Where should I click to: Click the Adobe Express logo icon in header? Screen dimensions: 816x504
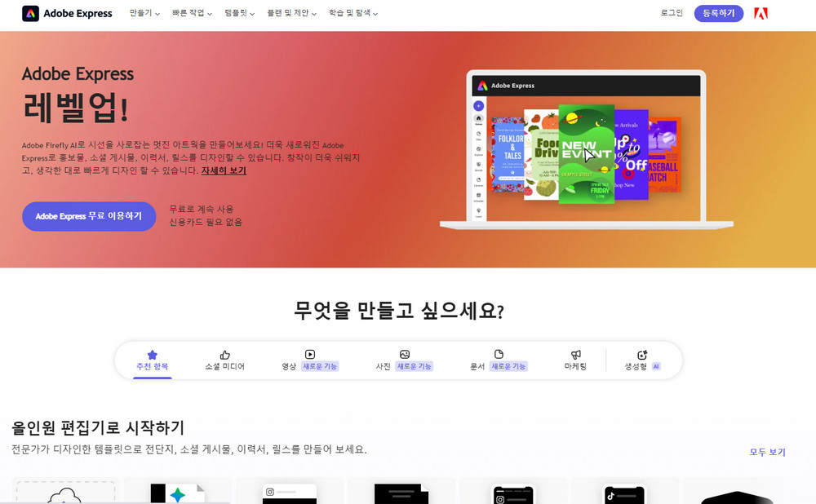pos(30,14)
